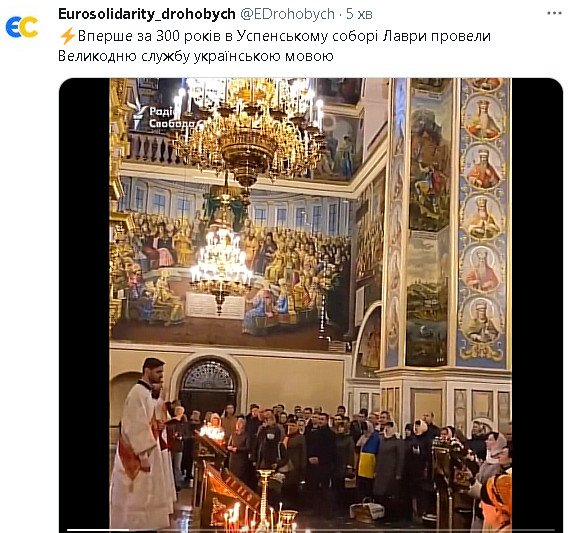Viewport: 568px width, 533px height.
Task: Click the video progress bar at the bottom
Action: click(311, 529)
